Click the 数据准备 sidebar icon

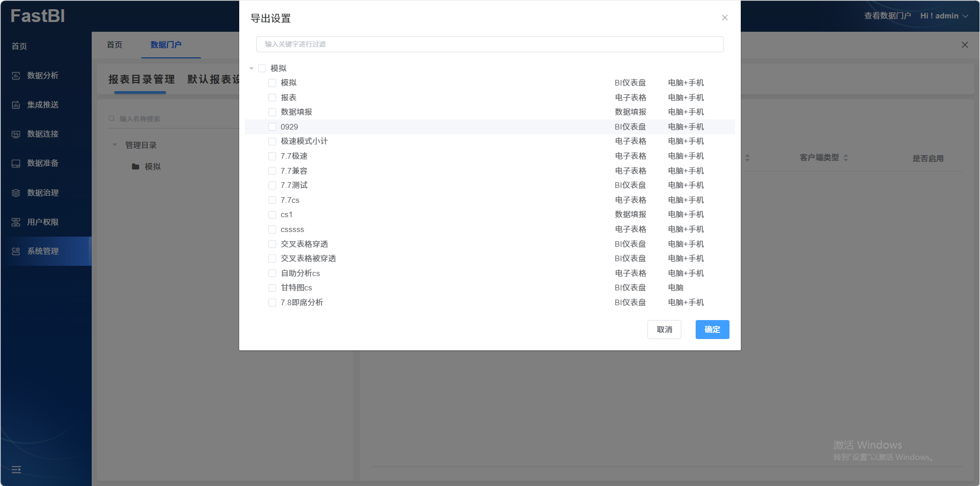pyautogui.click(x=16, y=163)
